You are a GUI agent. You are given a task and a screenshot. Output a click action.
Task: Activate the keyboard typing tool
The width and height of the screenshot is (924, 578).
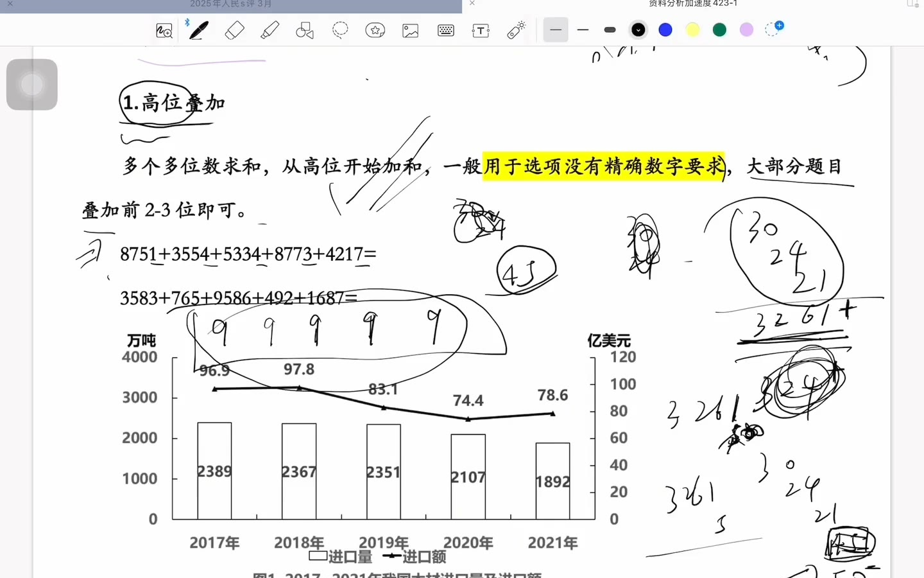tap(445, 30)
